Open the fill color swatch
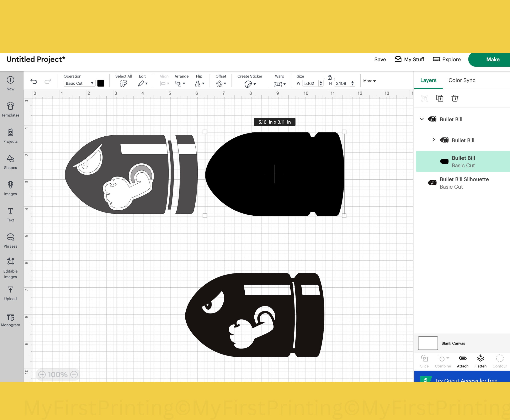The image size is (510, 420). click(x=101, y=83)
